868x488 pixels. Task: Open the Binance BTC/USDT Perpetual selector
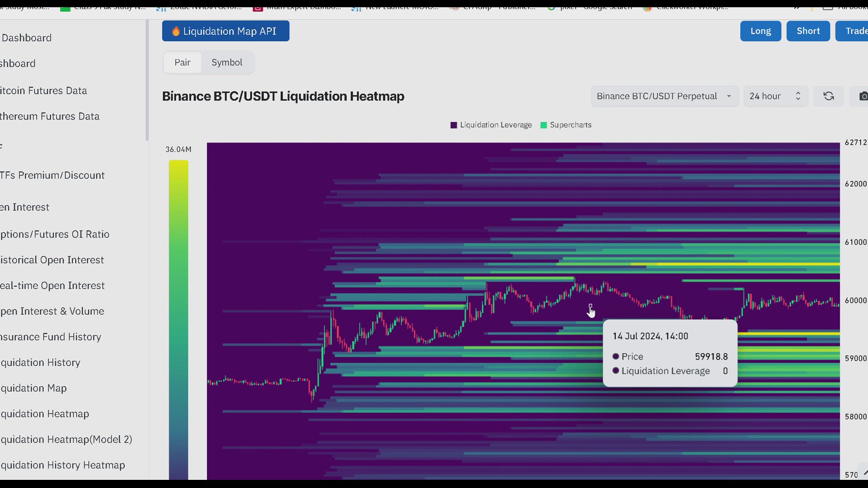[665, 96]
